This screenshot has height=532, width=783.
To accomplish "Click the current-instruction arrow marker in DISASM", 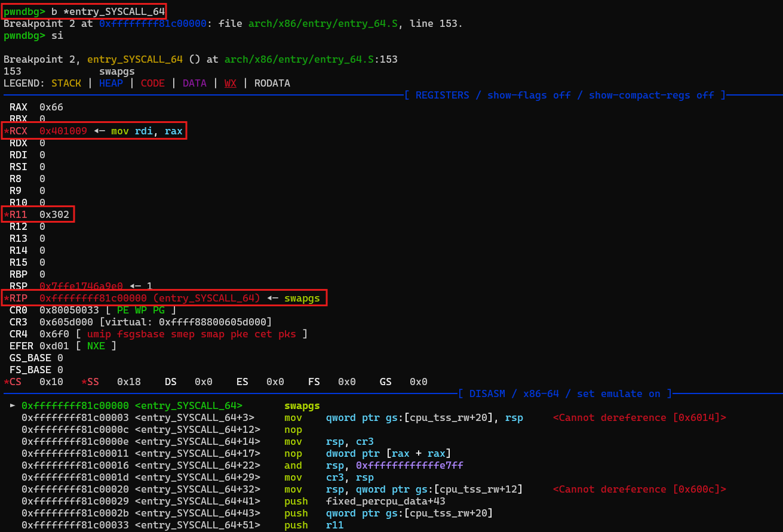I will pos(13,406).
